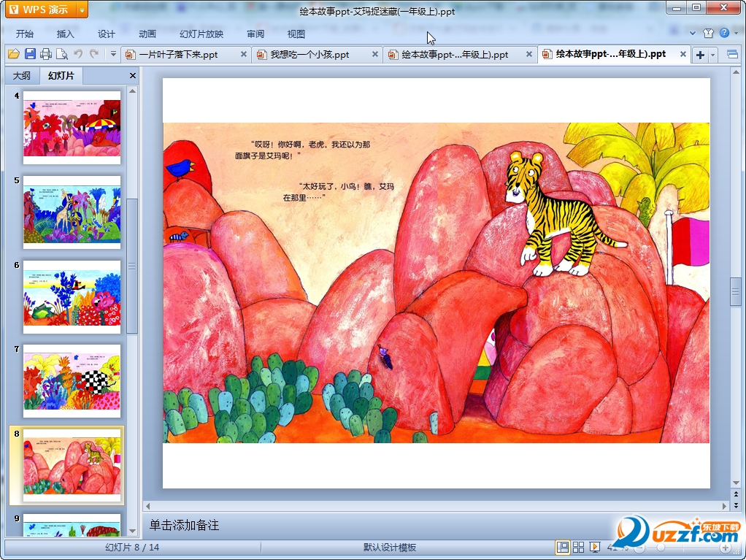Image resolution: width=746 pixels, height=560 pixels.
Task: Open the 插入 ribbon tab
Action: 65,34
